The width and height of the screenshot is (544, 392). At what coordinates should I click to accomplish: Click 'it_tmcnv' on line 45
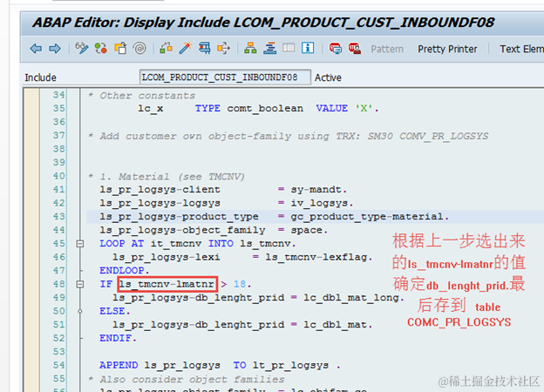coord(176,244)
